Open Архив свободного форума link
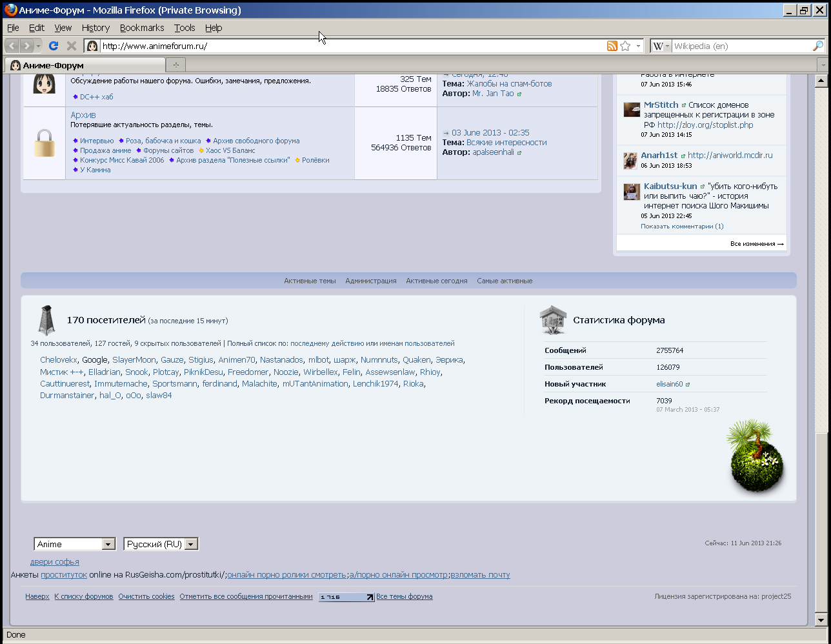Image resolution: width=831 pixels, height=644 pixels. (256, 141)
